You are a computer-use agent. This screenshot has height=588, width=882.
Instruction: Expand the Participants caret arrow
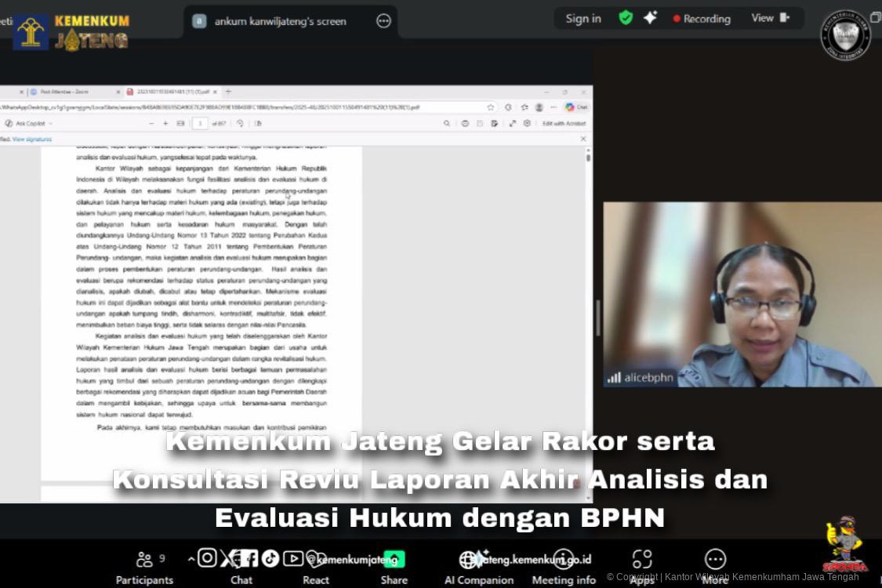click(x=191, y=559)
